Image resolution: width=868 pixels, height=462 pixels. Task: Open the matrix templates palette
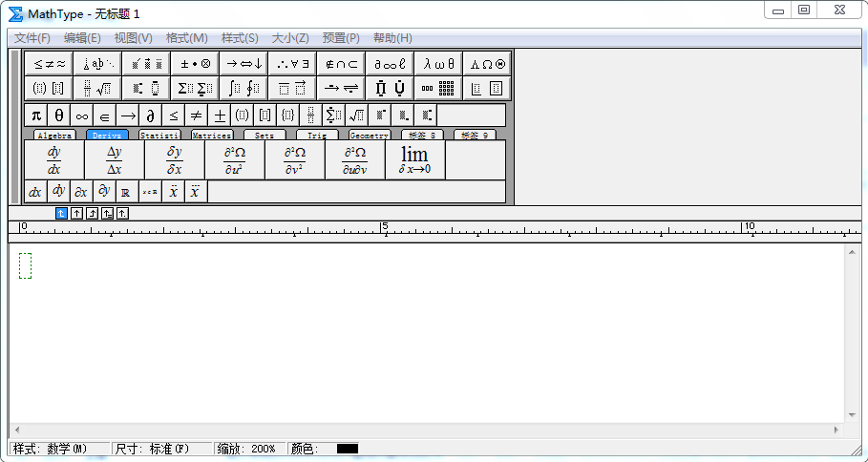(x=438, y=88)
